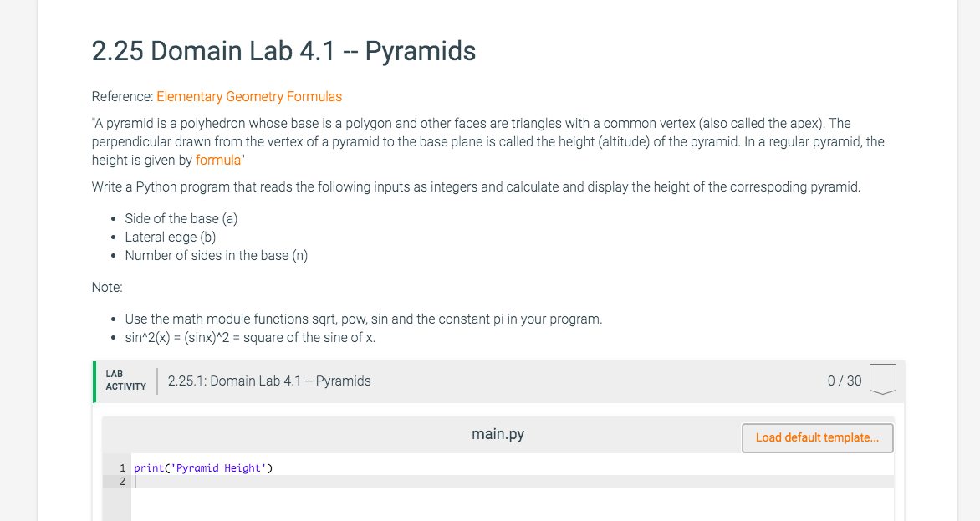980x521 pixels.
Task: Click the main.py file name header
Action: click(498, 434)
